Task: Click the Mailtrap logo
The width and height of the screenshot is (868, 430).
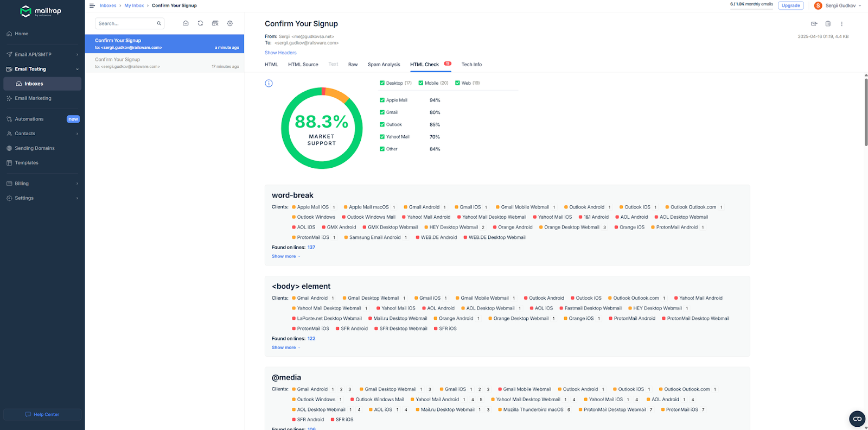Action: 41,11
